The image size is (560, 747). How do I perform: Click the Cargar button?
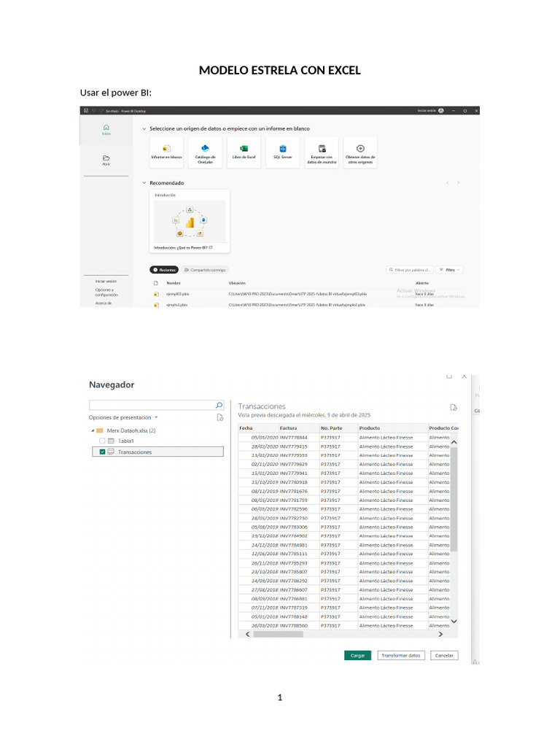(x=357, y=656)
